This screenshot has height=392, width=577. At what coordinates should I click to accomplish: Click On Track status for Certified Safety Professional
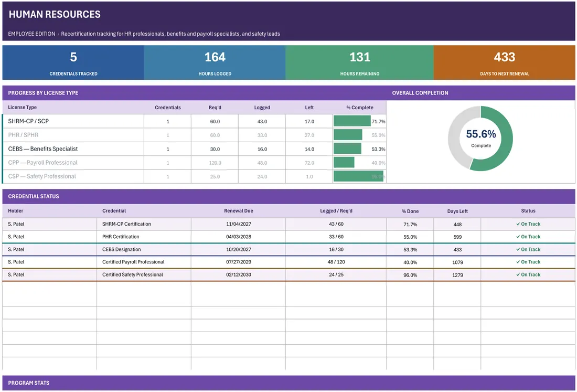528,274
